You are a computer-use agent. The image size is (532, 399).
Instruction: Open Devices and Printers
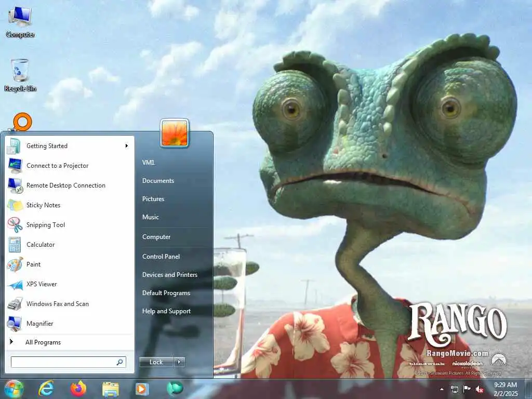(x=170, y=275)
